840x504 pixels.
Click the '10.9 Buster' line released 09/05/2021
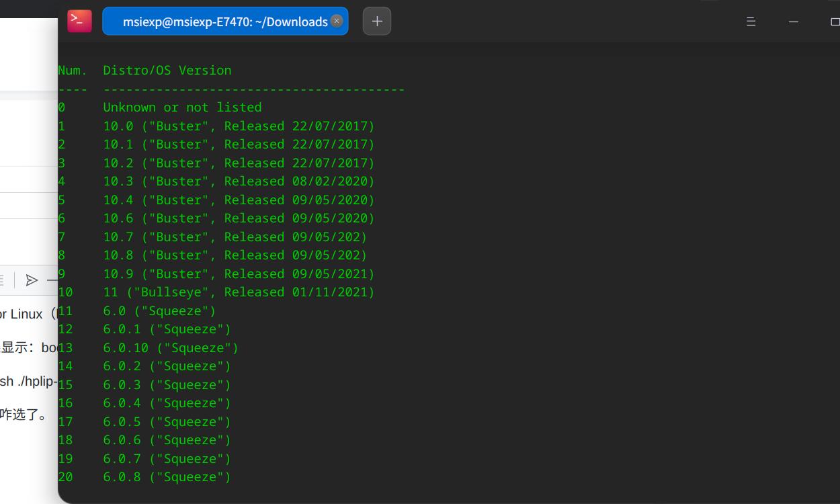[238, 274]
